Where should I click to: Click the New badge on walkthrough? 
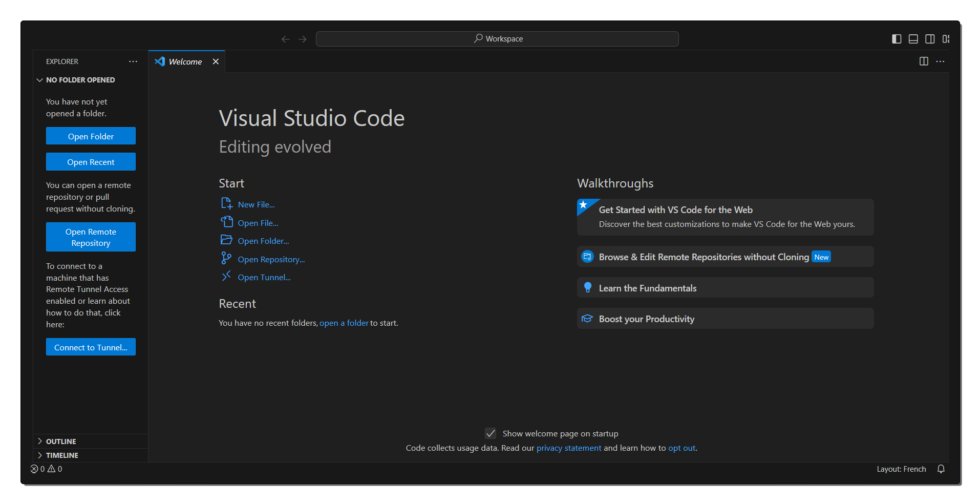(821, 257)
